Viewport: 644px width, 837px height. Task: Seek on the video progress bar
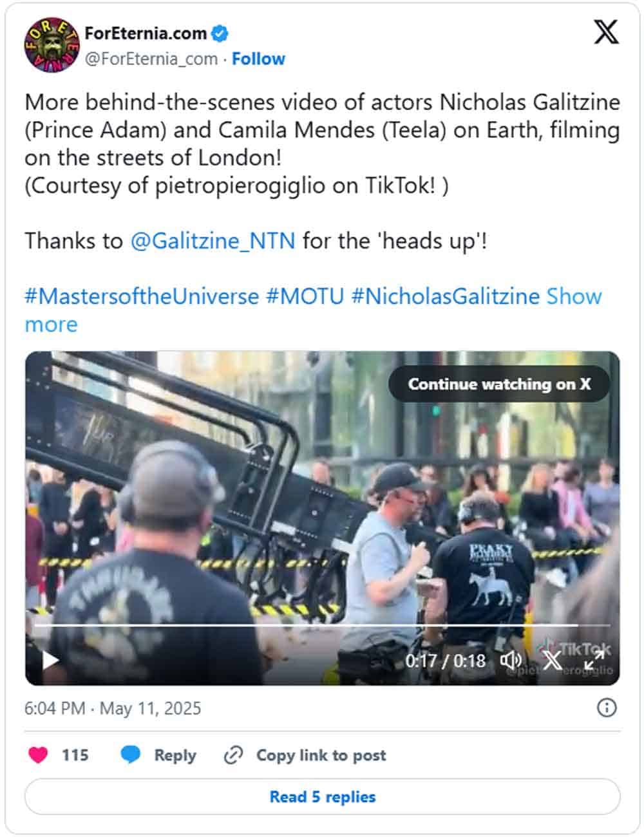click(x=322, y=625)
